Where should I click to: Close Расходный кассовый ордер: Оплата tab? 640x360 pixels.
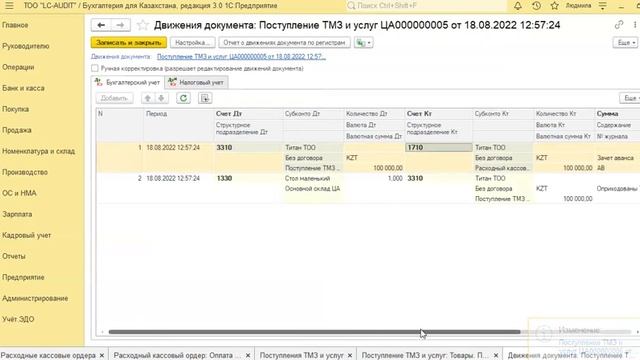click(x=248, y=356)
